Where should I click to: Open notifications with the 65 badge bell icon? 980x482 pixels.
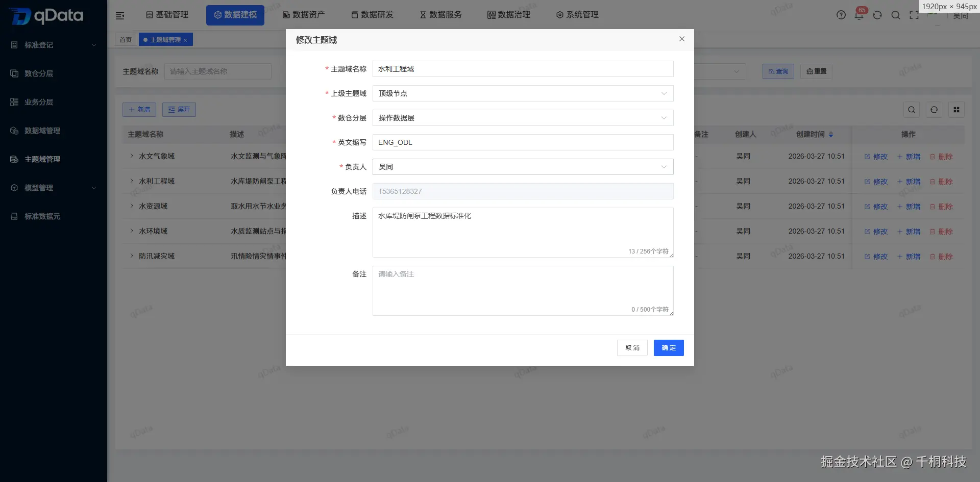[x=859, y=16]
